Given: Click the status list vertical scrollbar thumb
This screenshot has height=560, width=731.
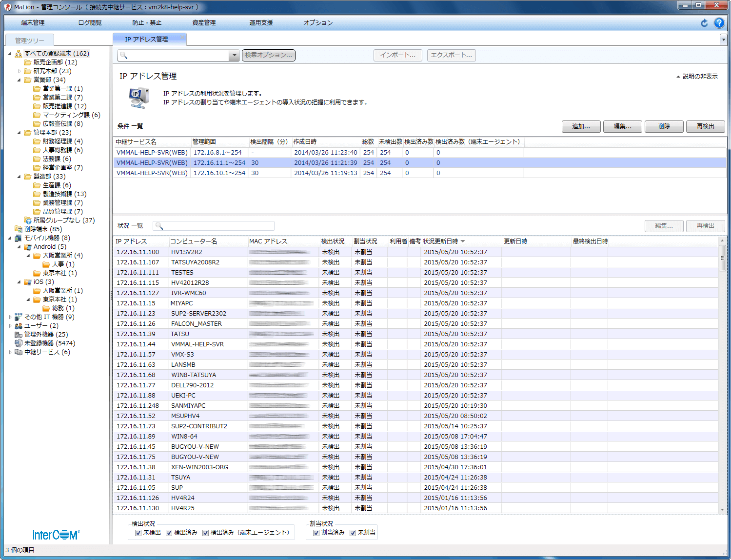Looking at the screenshot, I should coord(722,258).
